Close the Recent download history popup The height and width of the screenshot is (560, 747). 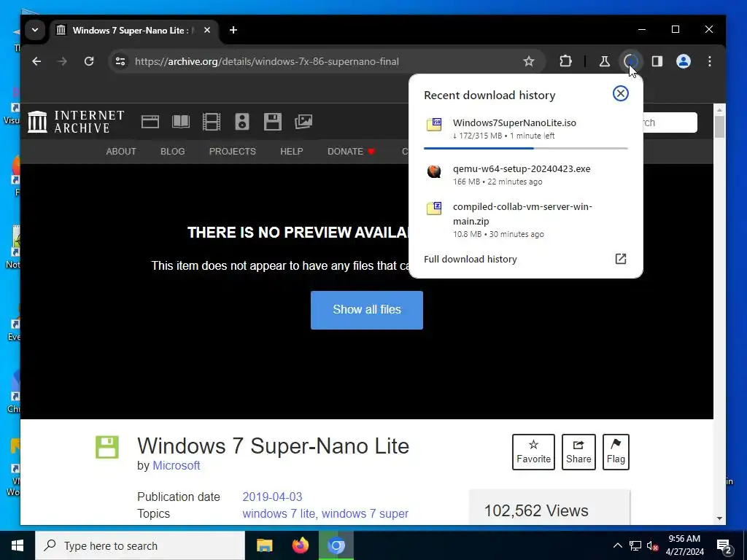(x=620, y=93)
